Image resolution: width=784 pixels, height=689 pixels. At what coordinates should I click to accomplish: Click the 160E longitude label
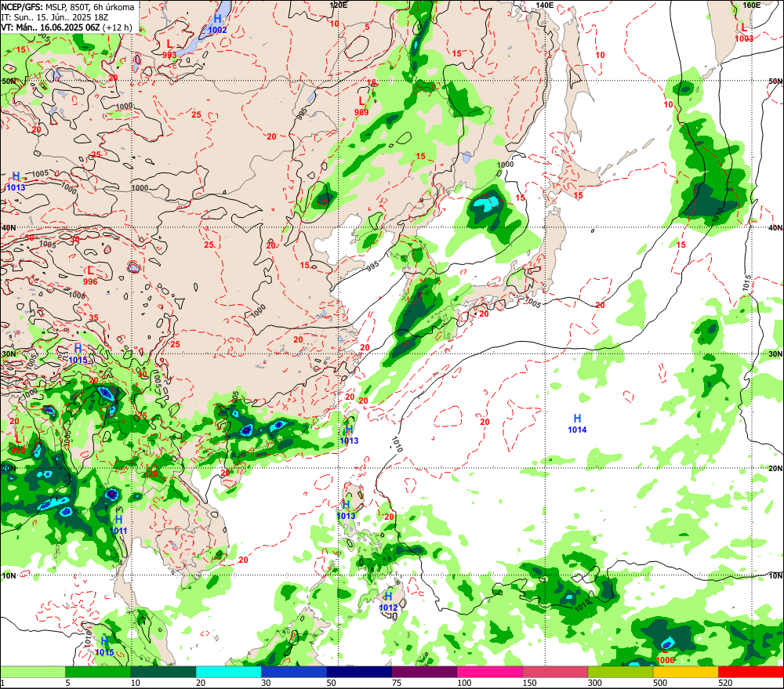click(752, 5)
